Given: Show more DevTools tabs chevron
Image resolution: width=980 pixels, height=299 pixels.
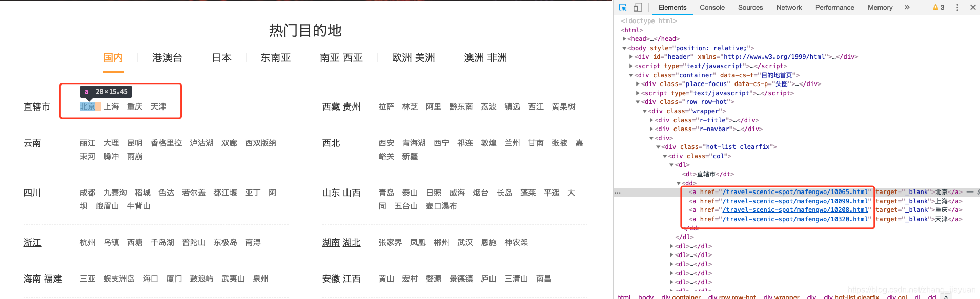Looking at the screenshot, I should 907,7.
